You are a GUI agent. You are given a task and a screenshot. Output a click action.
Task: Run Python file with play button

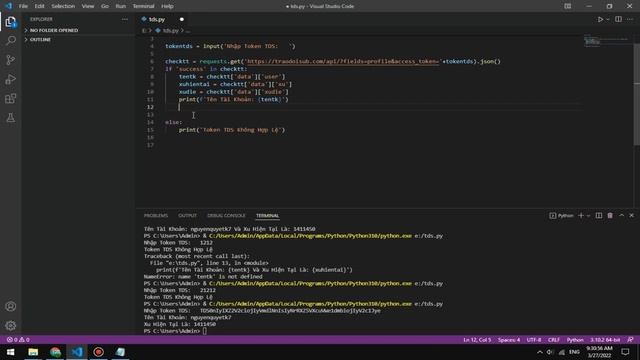(x=600, y=19)
